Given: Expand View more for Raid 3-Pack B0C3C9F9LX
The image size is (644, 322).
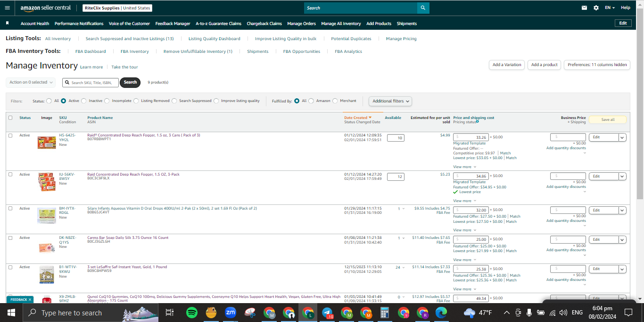Looking at the screenshot, I should pos(464,201).
